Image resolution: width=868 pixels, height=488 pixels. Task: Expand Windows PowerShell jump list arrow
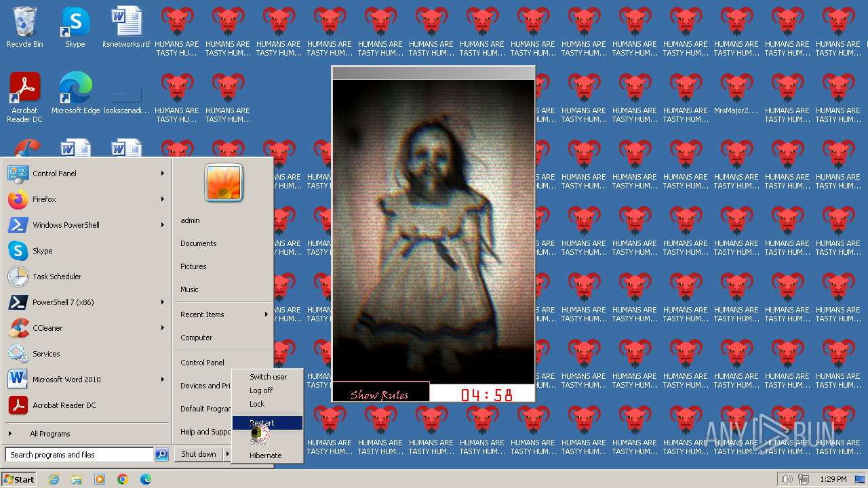(x=163, y=225)
